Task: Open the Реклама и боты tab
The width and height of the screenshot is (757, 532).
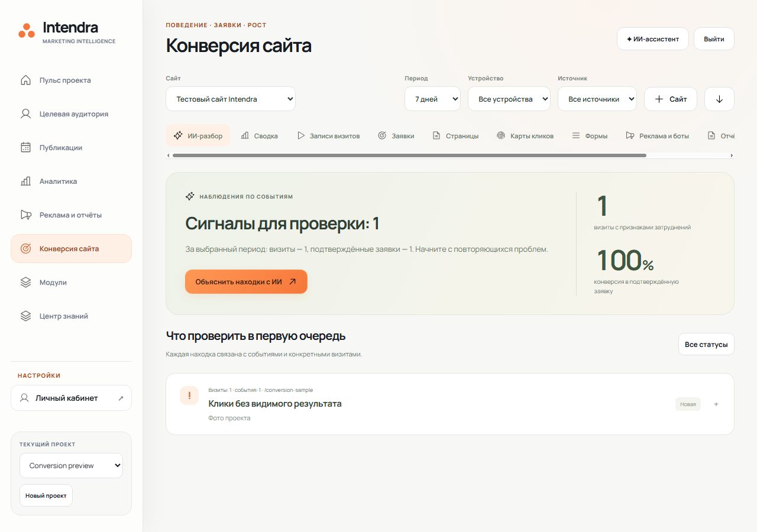Action: pyautogui.click(x=658, y=136)
